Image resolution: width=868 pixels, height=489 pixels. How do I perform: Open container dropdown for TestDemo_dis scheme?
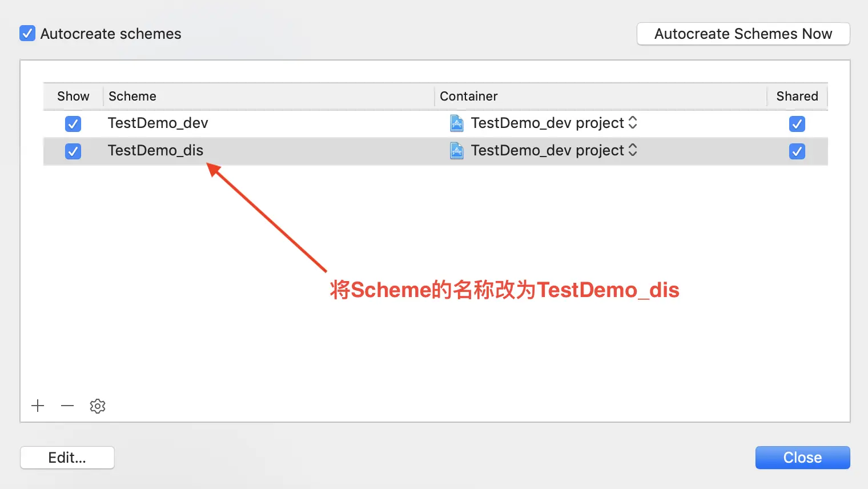point(633,150)
